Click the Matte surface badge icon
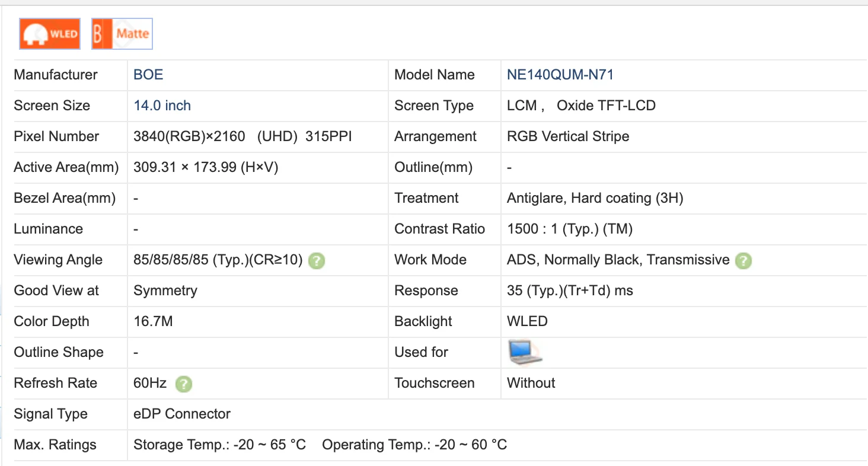The image size is (868, 466). click(x=122, y=34)
